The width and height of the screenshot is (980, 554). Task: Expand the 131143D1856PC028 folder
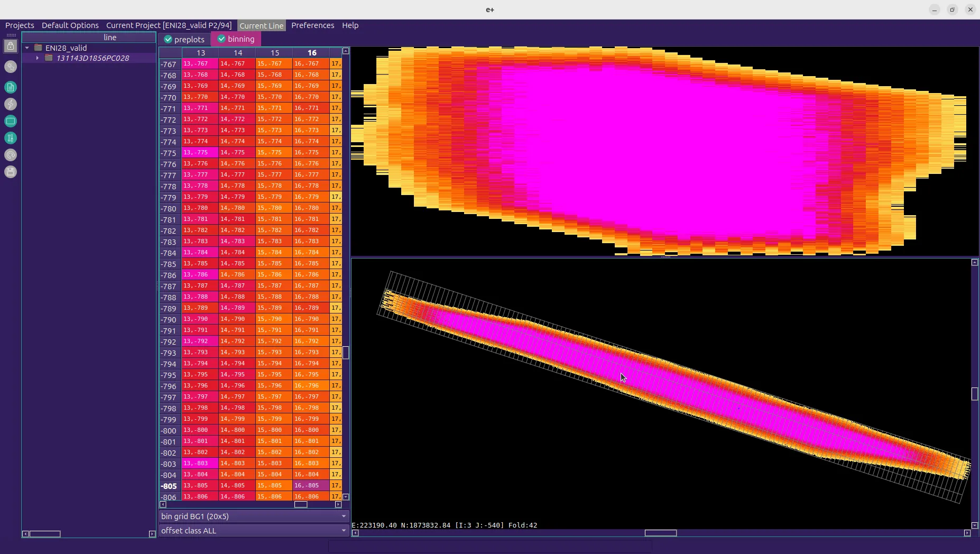pyautogui.click(x=37, y=58)
